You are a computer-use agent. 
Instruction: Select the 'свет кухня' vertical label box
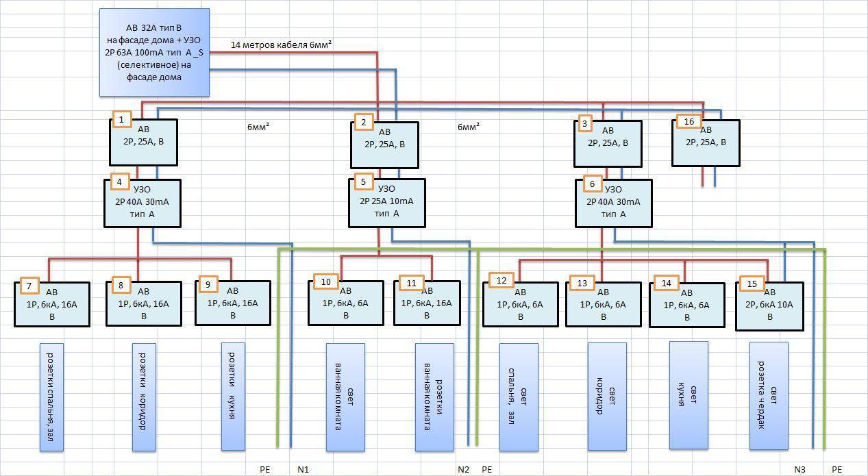point(688,394)
